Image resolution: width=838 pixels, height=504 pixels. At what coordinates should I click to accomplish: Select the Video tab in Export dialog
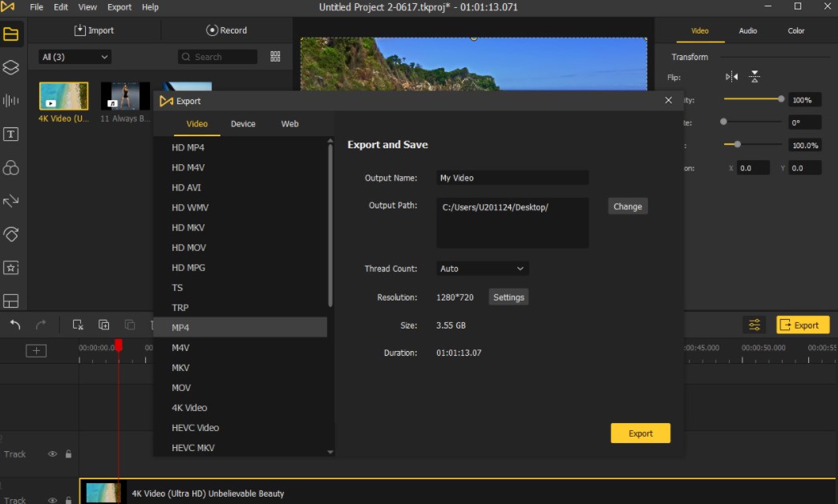pos(196,124)
